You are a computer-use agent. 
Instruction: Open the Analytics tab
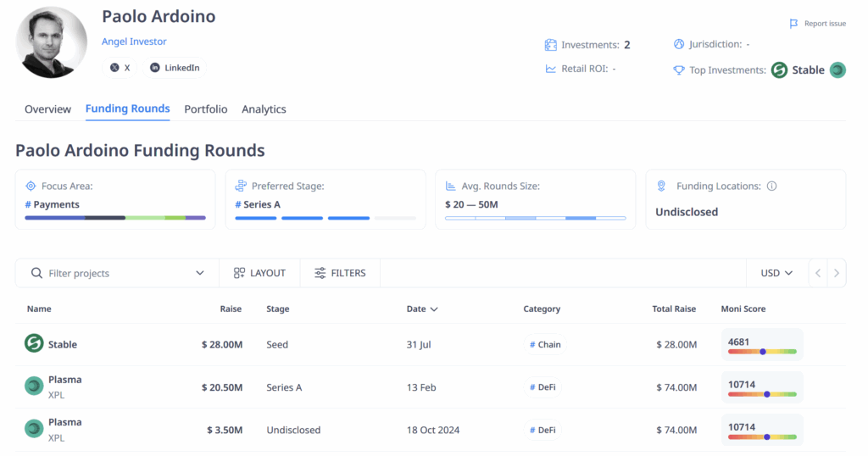264,109
